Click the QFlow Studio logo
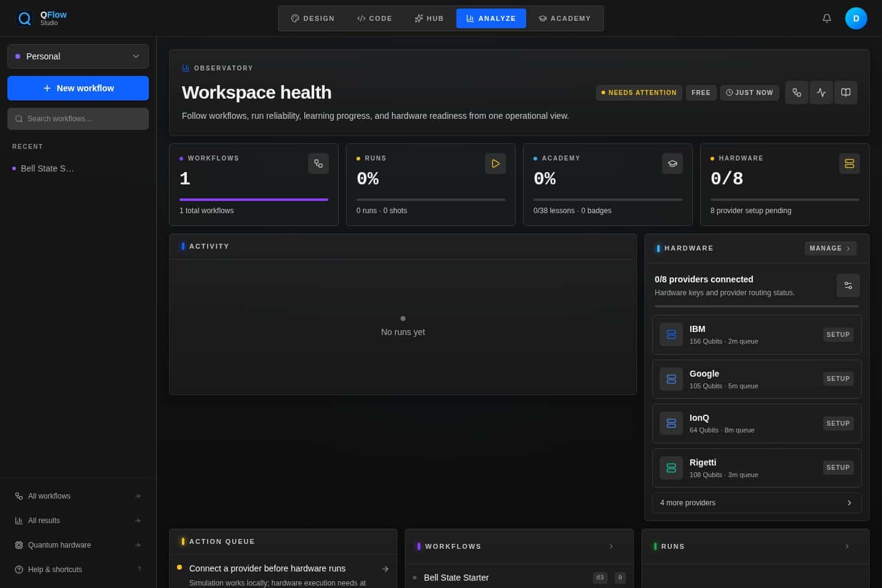Image resolution: width=882 pixels, height=588 pixels. [42, 18]
